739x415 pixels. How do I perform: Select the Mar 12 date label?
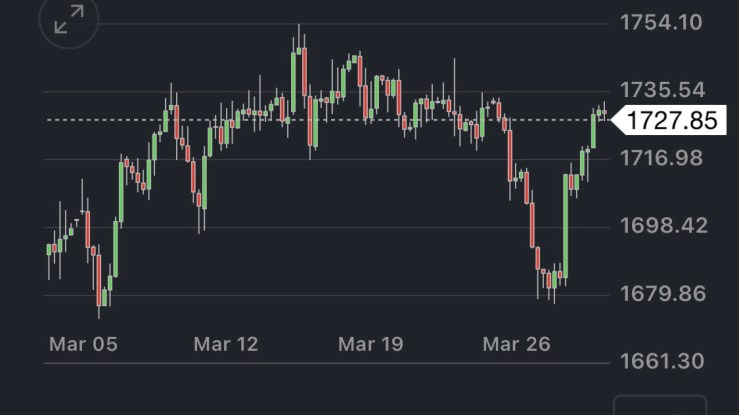[226, 344]
